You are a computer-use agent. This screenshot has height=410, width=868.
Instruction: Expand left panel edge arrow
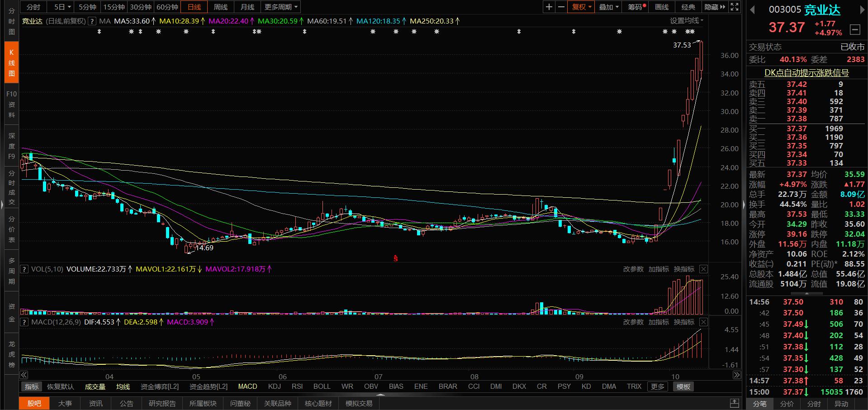click(2, 205)
